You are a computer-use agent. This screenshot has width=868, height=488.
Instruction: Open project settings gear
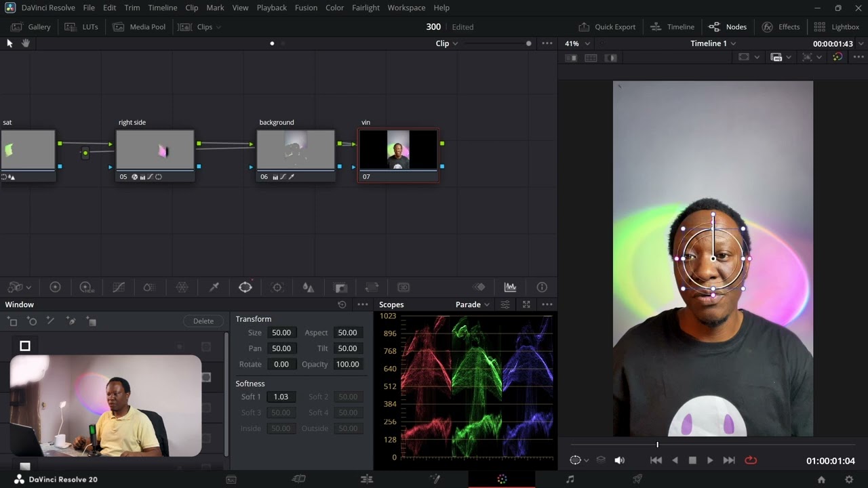point(849,479)
